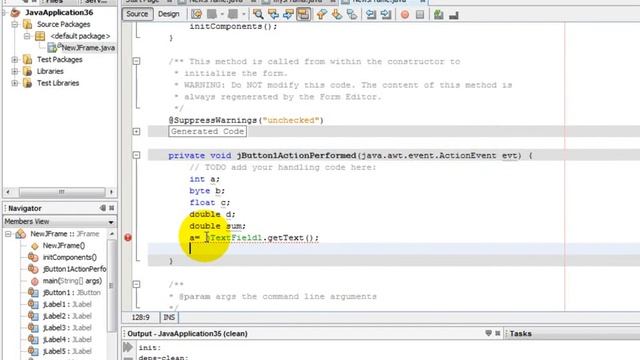Shift Line Right toolbar icon
The image size is (640, 360).
(x=385, y=14)
